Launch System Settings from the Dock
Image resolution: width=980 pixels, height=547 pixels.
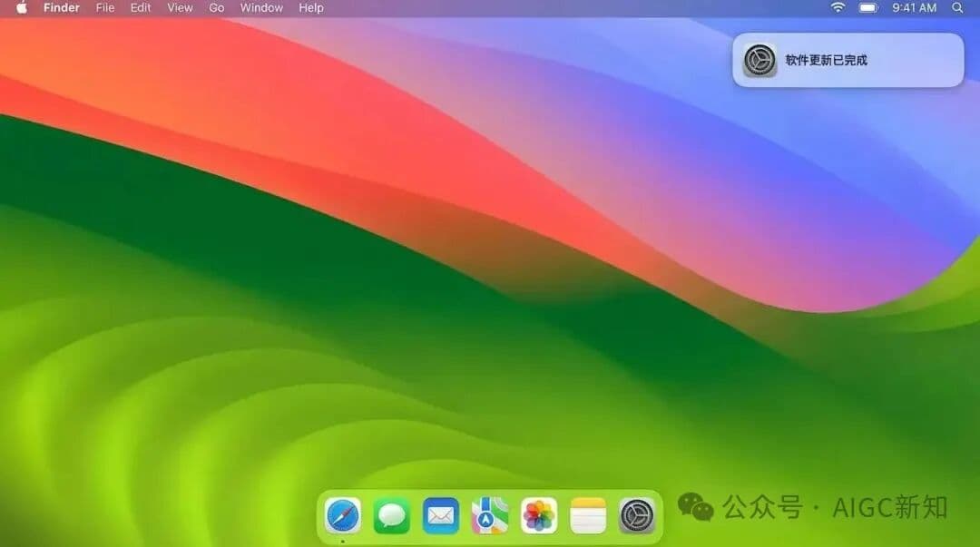click(x=636, y=514)
